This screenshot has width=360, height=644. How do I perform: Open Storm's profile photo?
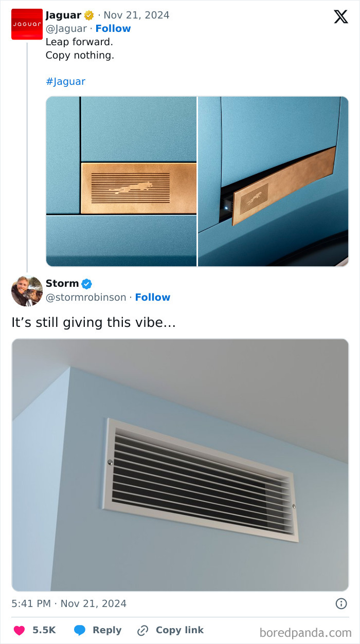click(x=27, y=291)
